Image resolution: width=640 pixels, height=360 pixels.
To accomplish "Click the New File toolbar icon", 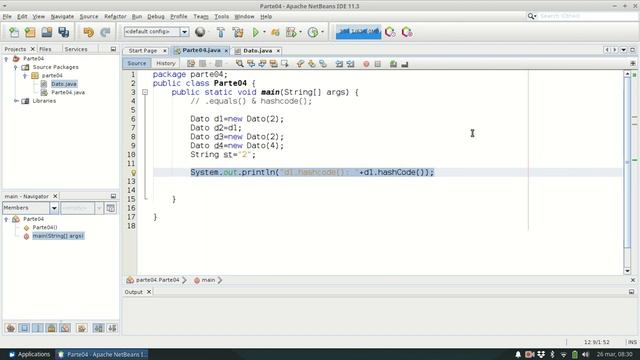I will coord(14,32).
